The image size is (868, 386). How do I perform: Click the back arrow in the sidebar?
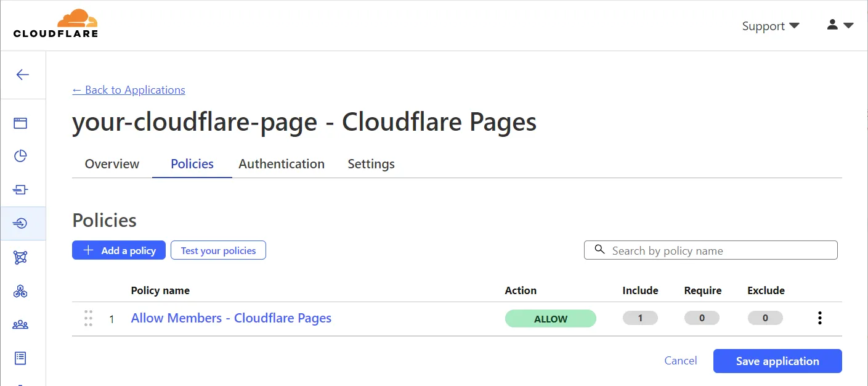point(23,75)
